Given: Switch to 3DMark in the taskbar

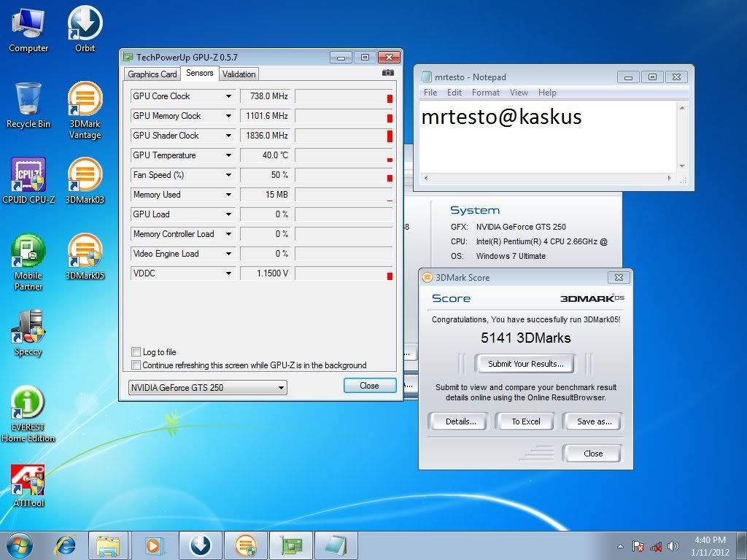Looking at the screenshot, I should click(x=245, y=545).
